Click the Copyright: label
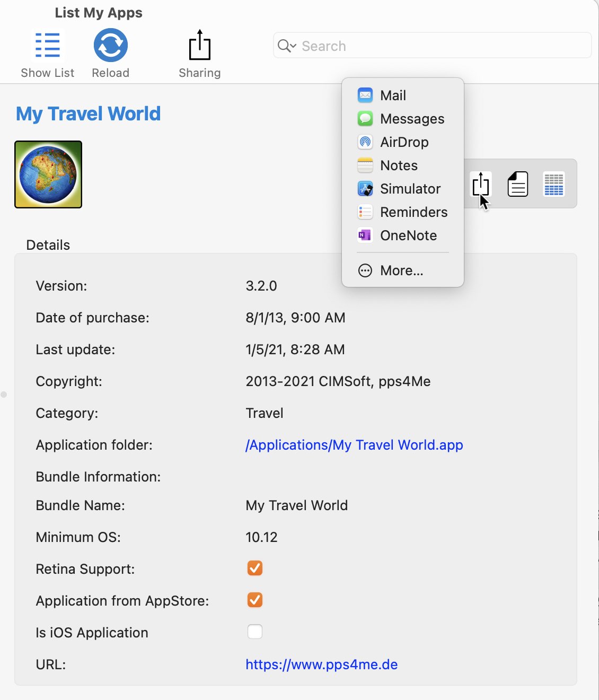This screenshot has height=700, width=599. pyautogui.click(x=69, y=381)
